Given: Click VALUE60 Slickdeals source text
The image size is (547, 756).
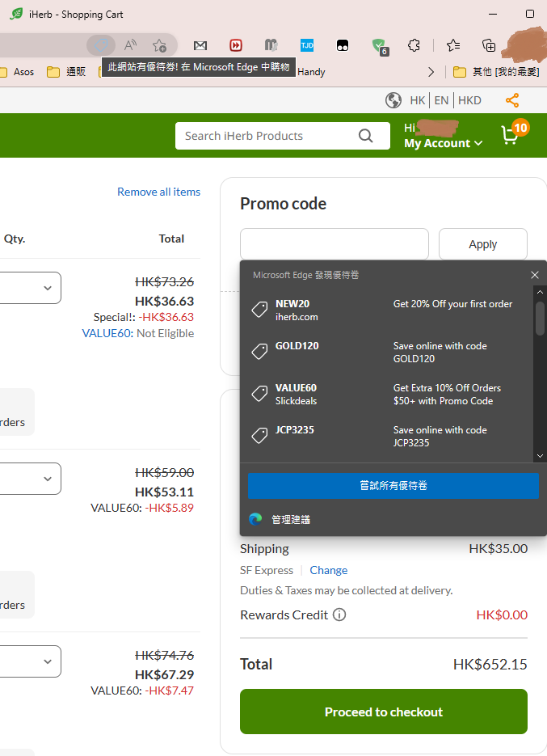Looking at the screenshot, I should click(296, 401).
